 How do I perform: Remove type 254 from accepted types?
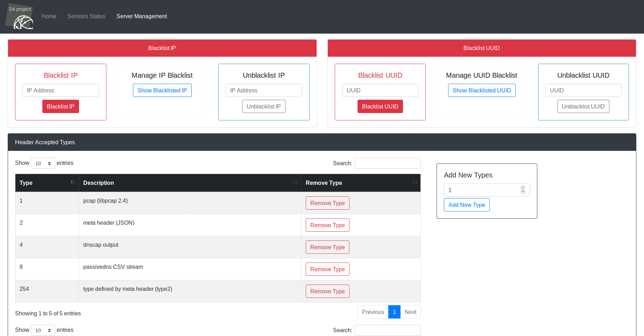point(327,291)
